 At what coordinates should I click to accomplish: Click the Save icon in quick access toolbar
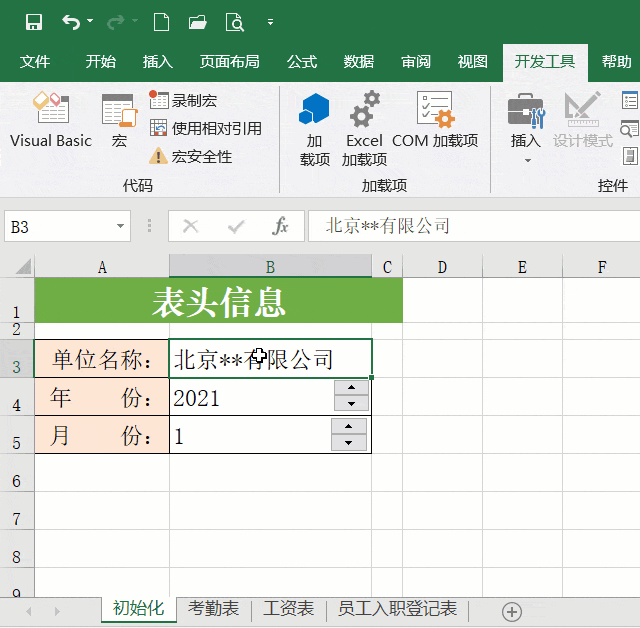coord(33,21)
